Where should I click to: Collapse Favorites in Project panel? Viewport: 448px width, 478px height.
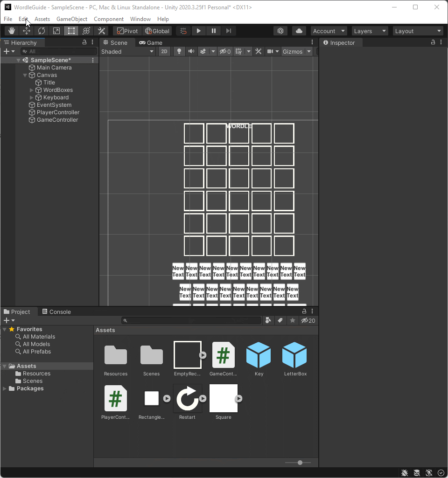(5, 329)
